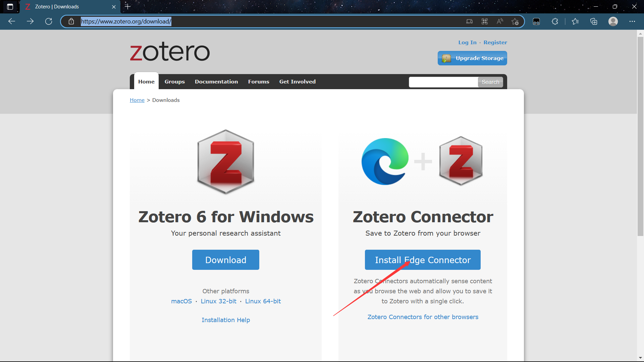Viewport: 644px width, 362px height.
Task: Open the Log In link
Action: pyautogui.click(x=467, y=42)
